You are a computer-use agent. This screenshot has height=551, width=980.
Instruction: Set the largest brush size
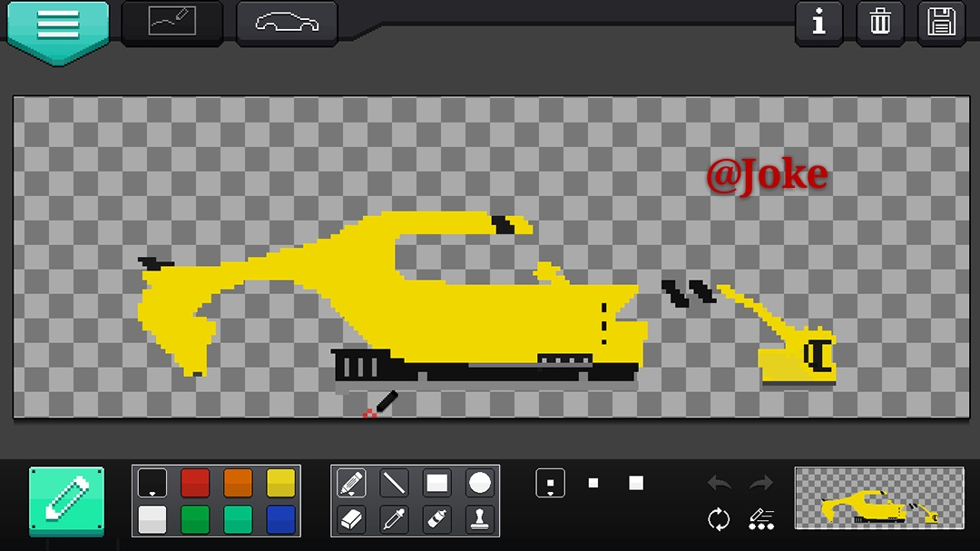[636, 483]
